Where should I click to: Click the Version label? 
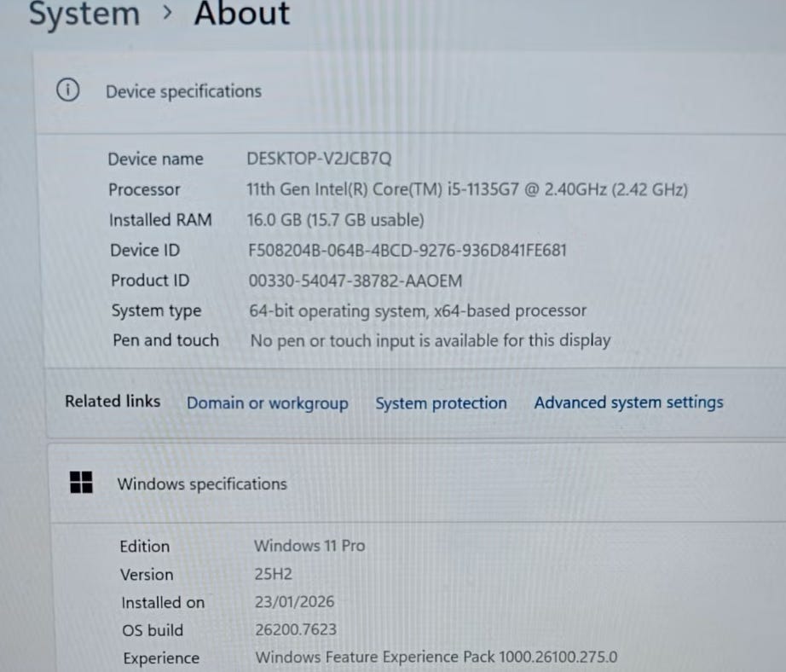[147, 574]
